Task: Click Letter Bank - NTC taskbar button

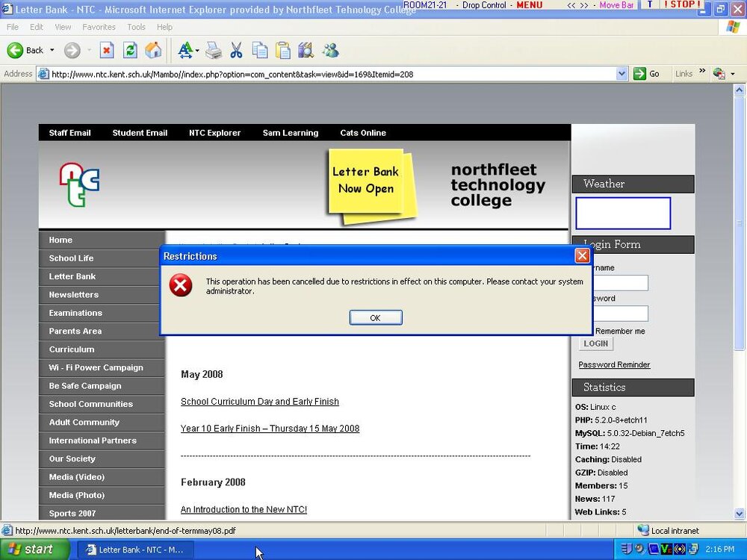Action: click(134, 550)
